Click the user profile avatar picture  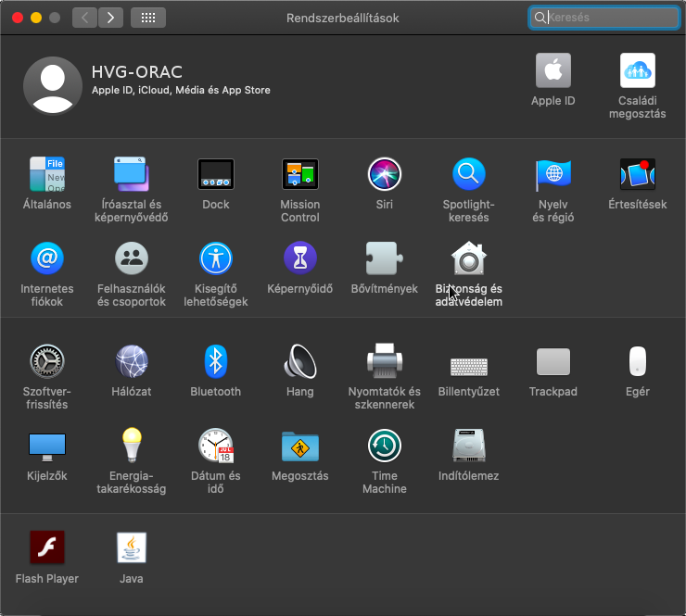point(53,85)
